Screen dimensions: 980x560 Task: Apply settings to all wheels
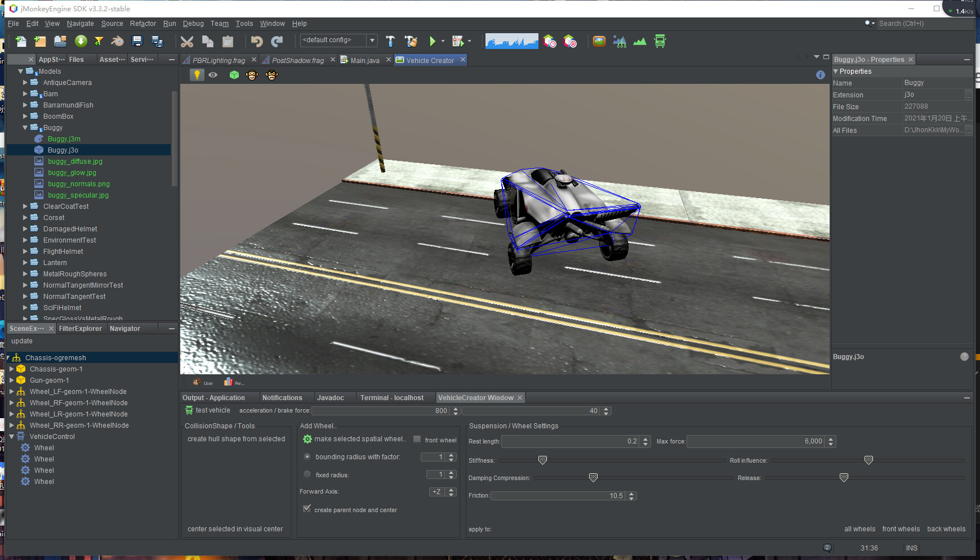click(x=859, y=529)
